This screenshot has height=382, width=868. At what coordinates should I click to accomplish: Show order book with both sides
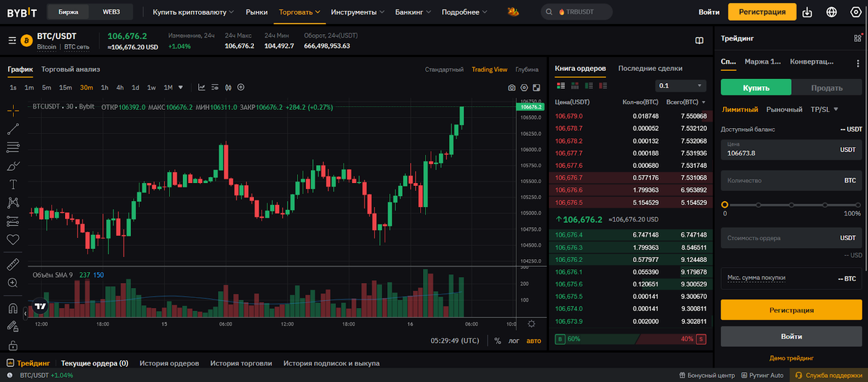pyautogui.click(x=560, y=85)
